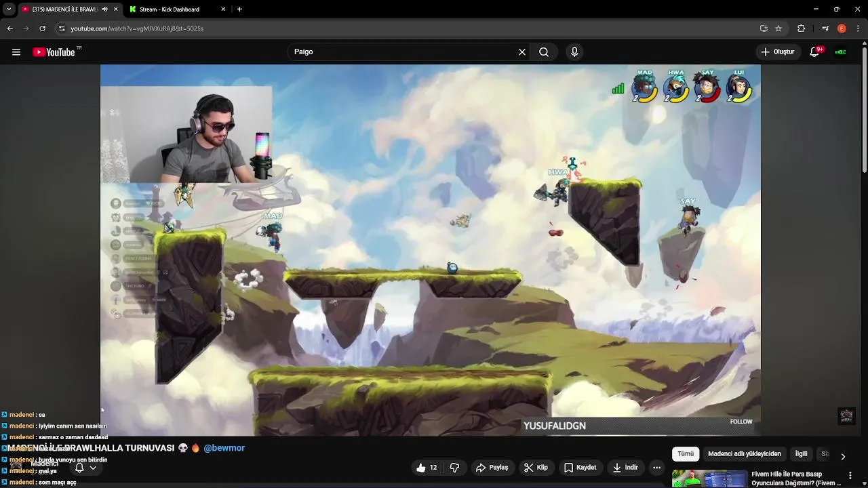Go to the YouTube home logo
The image size is (868, 488).
pyautogui.click(x=54, y=52)
